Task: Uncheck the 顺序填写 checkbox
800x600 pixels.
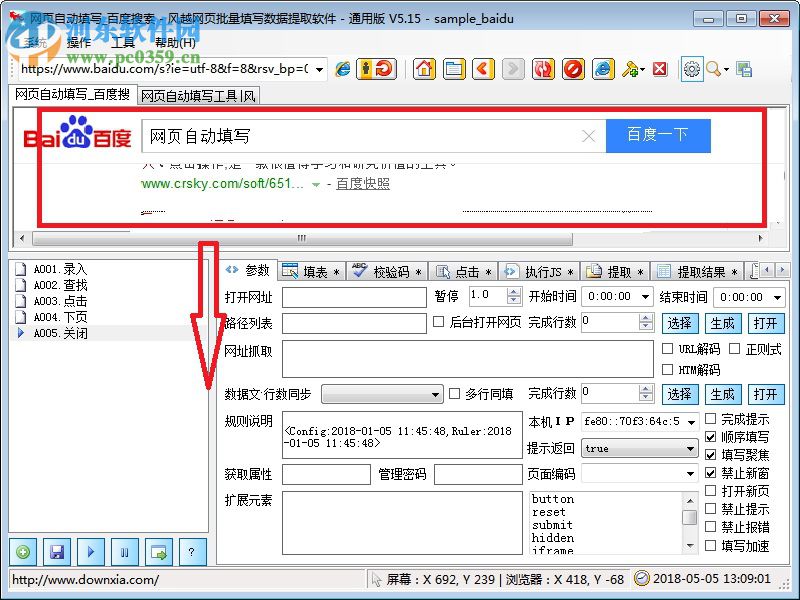Action: pyautogui.click(x=710, y=437)
